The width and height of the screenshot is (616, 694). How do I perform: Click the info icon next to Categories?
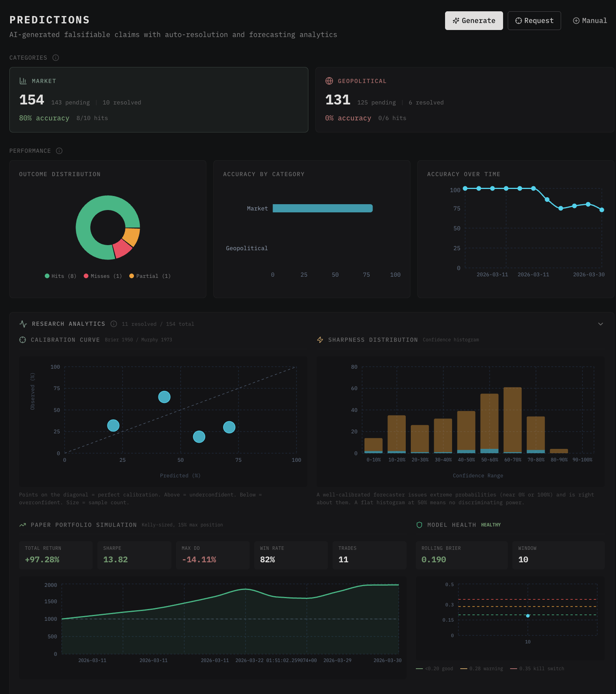56,58
